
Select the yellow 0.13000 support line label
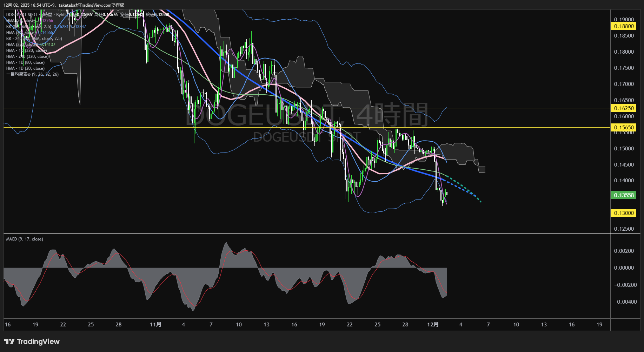click(623, 213)
